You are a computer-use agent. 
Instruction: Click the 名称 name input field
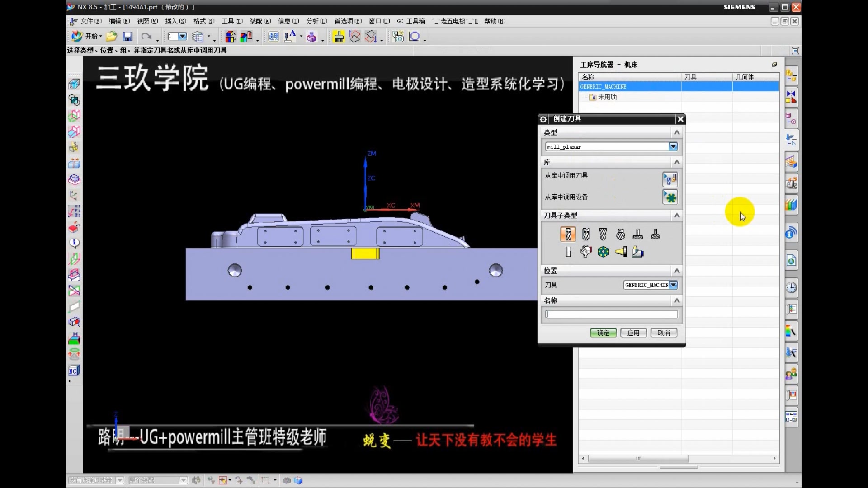pyautogui.click(x=610, y=314)
